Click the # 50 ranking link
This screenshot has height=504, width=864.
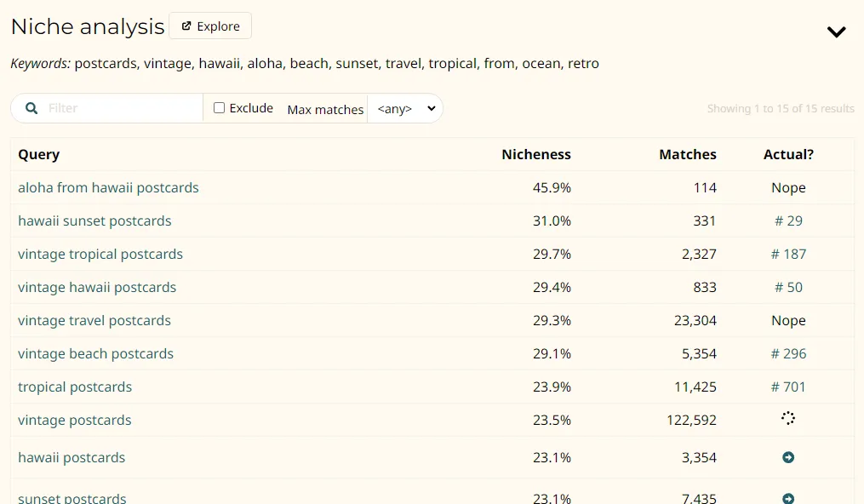click(788, 288)
